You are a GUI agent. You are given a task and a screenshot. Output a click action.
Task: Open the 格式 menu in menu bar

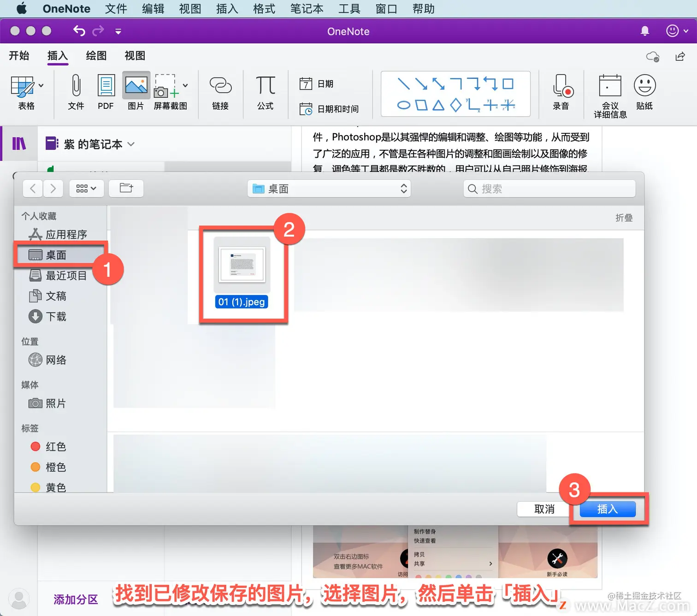click(x=264, y=9)
